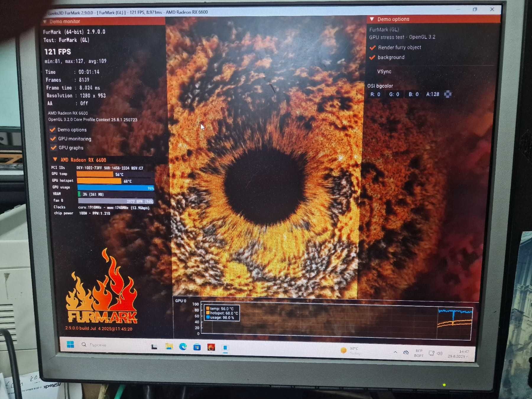Launch Microsoft Edge from the taskbar
This screenshot has height=399, width=532.
[183, 346]
